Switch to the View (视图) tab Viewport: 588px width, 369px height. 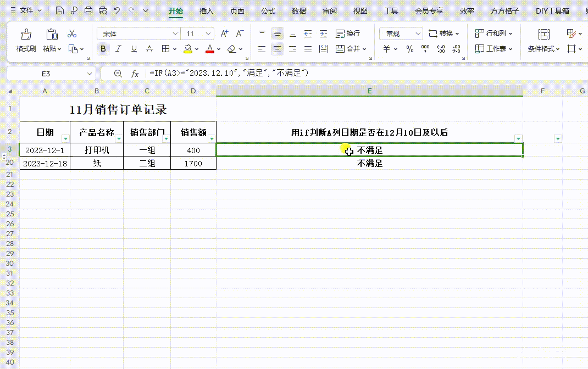point(360,11)
